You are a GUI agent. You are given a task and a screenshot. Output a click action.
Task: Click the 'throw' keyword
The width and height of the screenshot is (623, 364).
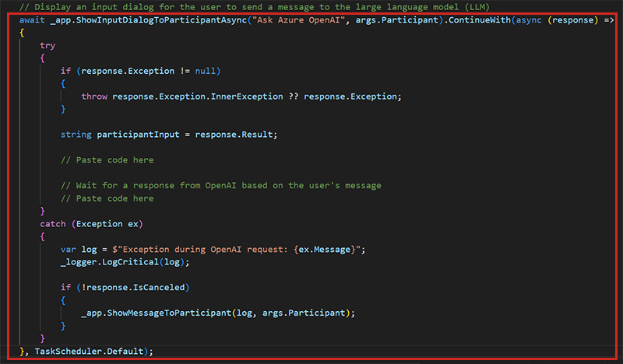click(x=94, y=96)
